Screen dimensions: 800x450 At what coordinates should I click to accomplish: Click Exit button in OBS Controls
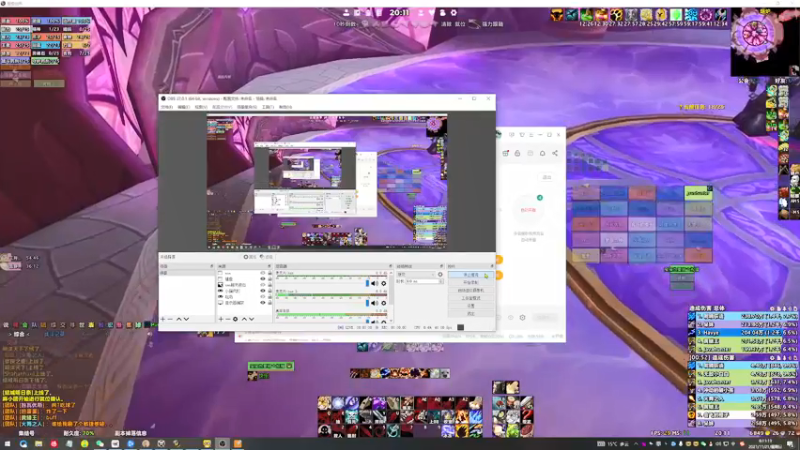(470, 313)
